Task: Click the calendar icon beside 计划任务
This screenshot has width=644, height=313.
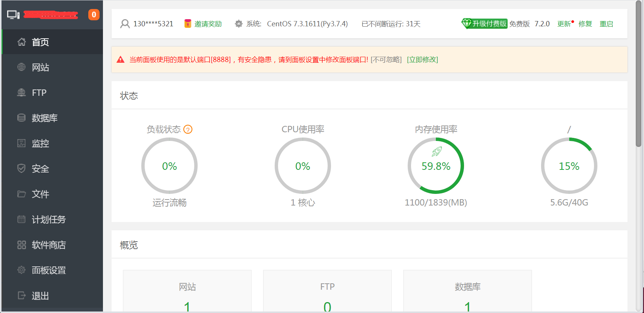Action: pos(21,219)
